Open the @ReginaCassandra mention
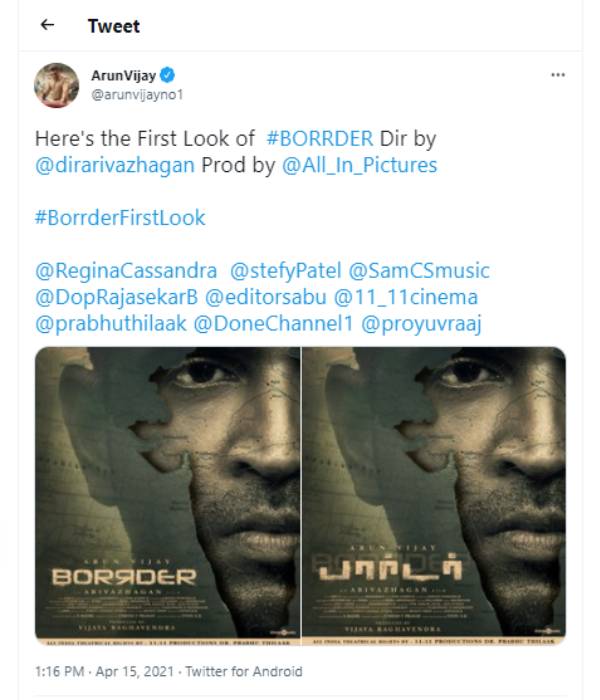The height and width of the screenshot is (700, 600). pos(126,271)
